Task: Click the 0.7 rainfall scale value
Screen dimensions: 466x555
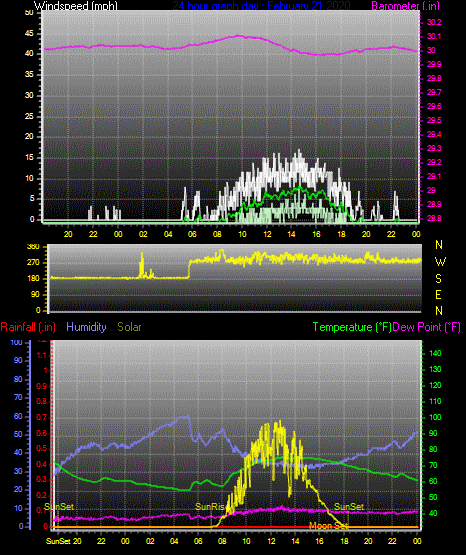Action: coord(41,417)
